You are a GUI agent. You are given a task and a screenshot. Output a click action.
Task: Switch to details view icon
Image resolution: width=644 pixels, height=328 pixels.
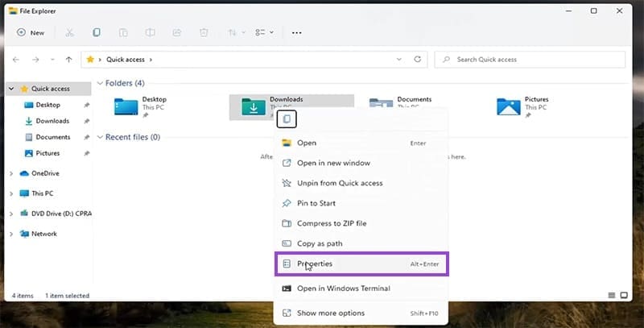coord(612,296)
